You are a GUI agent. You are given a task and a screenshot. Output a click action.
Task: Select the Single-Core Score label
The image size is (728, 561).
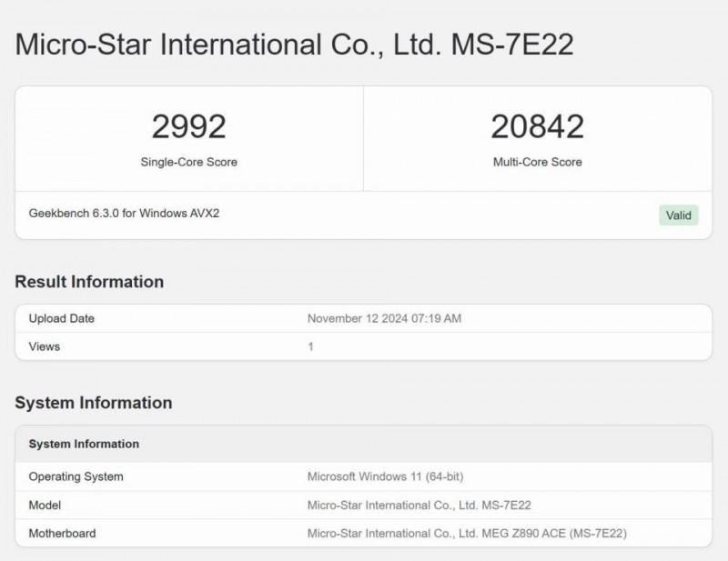188,162
